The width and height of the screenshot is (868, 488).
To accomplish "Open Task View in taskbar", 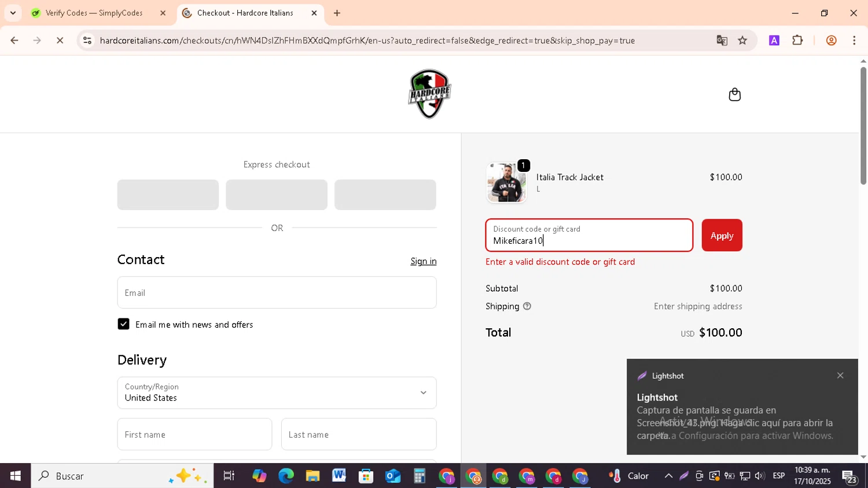I will (x=229, y=476).
